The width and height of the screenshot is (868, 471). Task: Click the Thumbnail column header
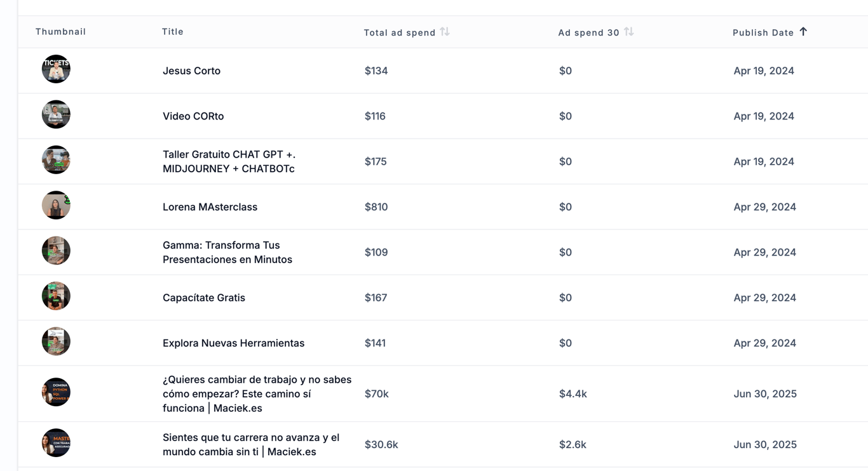[60, 32]
